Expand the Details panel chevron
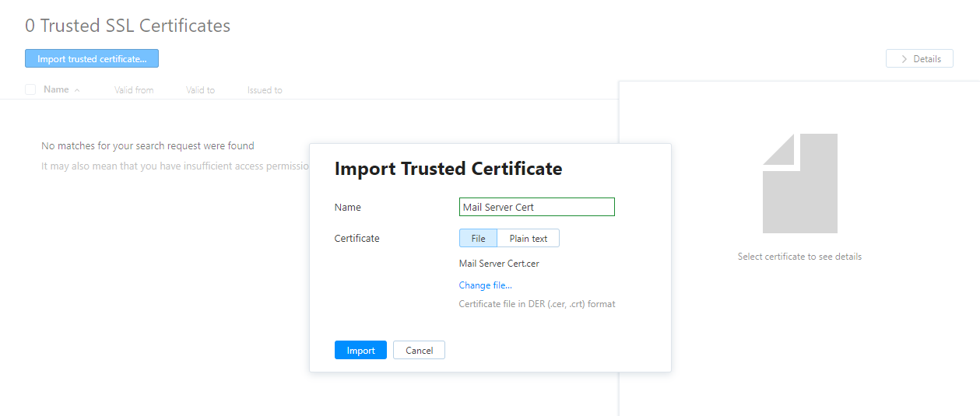980x416 pixels. [904, 59]
